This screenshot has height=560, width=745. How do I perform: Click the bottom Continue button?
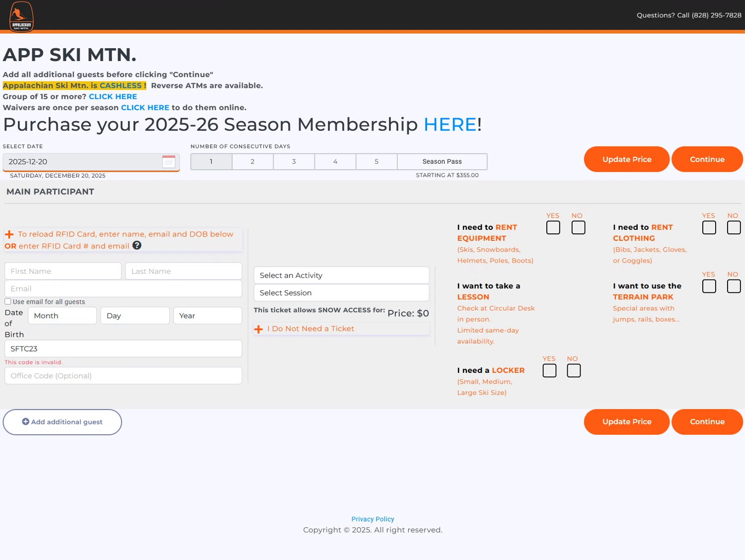tap(707, 422)
